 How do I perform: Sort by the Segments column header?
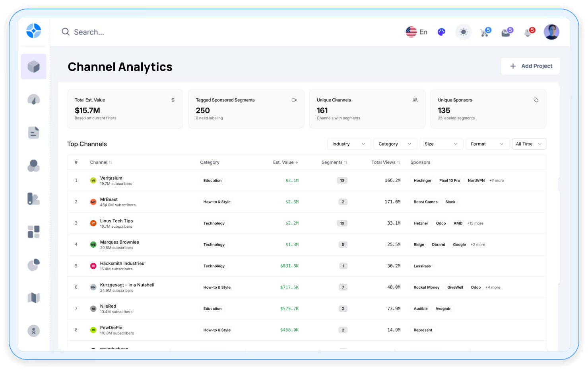(334, 162)
